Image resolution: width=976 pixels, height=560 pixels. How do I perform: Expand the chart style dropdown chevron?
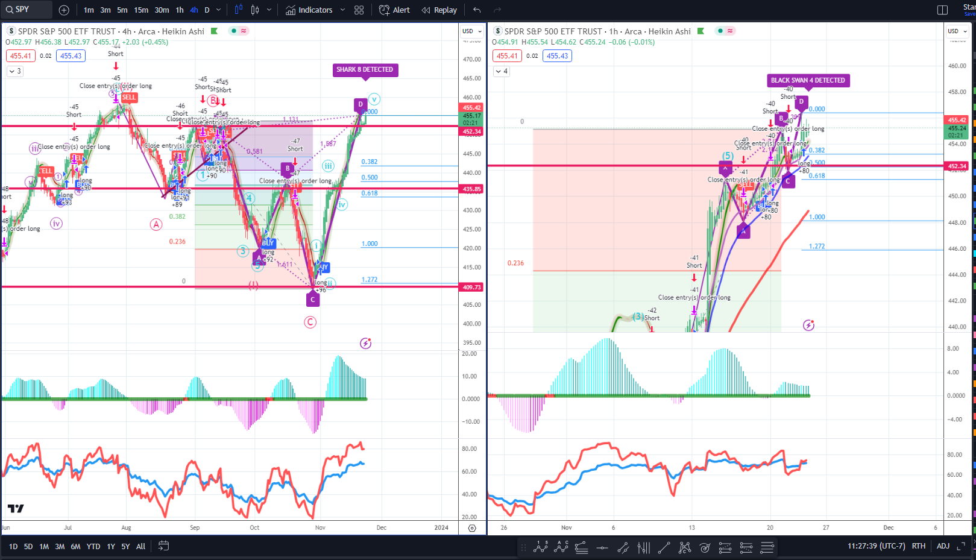269,10
